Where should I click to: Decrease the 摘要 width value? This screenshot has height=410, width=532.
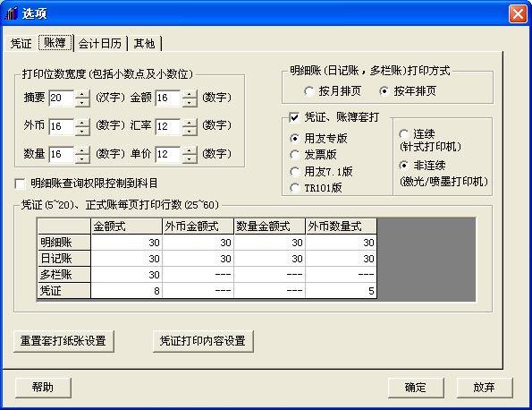pos(82,102)
